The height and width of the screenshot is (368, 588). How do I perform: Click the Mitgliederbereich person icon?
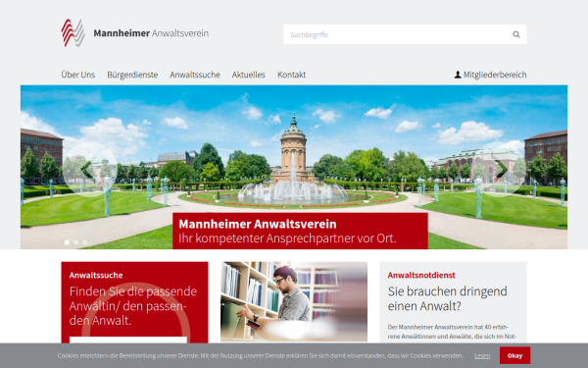pos(458,75)
